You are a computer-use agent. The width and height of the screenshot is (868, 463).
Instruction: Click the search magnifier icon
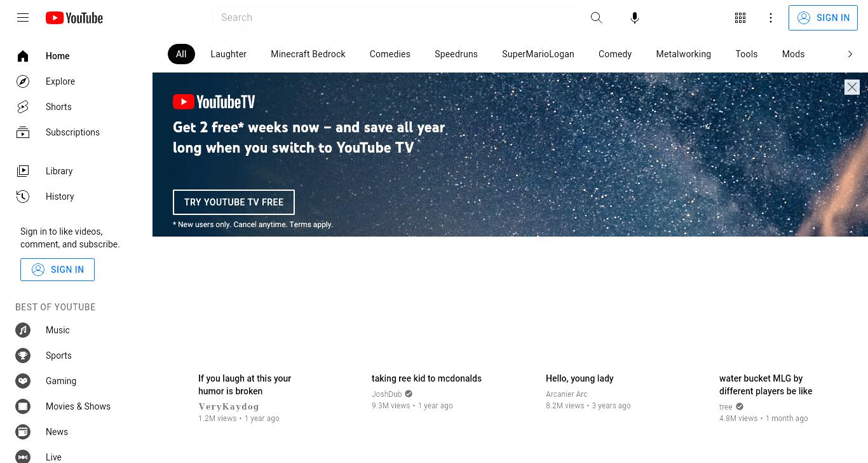(x=596, y=18)
